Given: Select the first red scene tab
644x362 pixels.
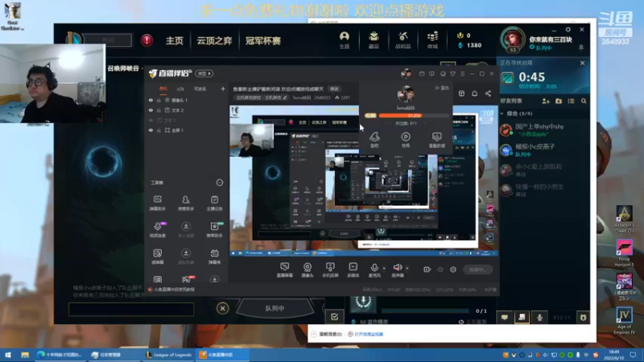Looking at the screenshot, I should tap(163, 88).
